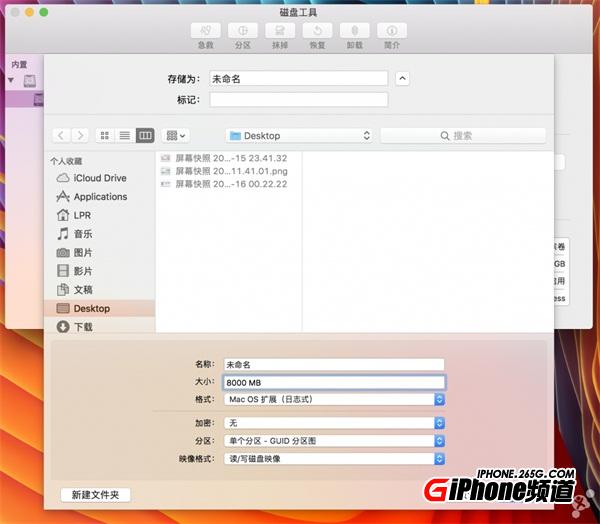Click the Name (名称) field showing 未命名
Screen dimensions: 600x524
[334, 364]
